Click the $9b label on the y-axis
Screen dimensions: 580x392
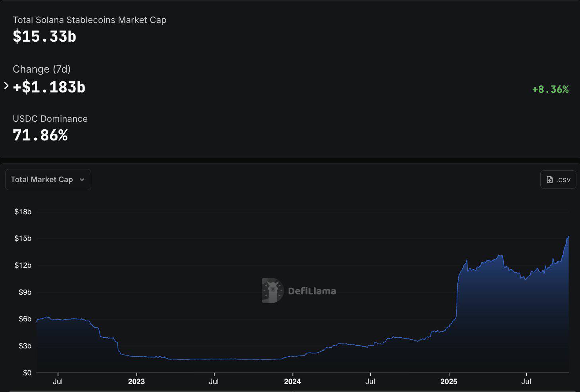25,292
